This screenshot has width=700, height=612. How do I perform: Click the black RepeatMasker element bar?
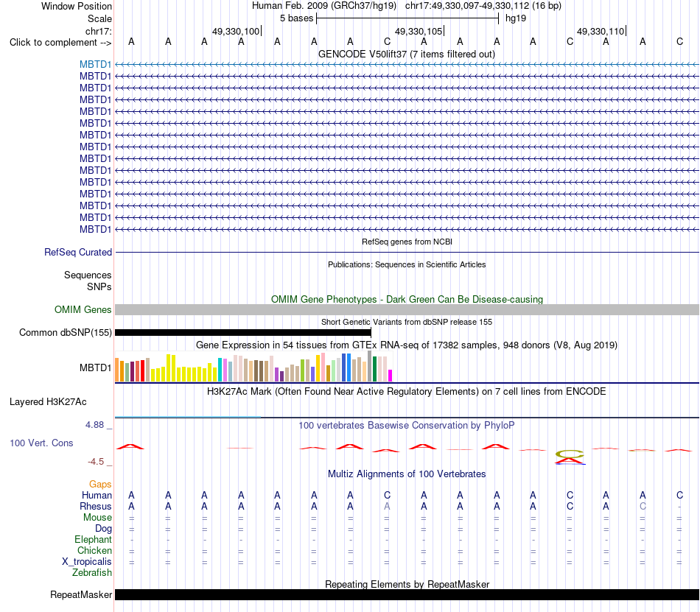[x=407, y=594]
